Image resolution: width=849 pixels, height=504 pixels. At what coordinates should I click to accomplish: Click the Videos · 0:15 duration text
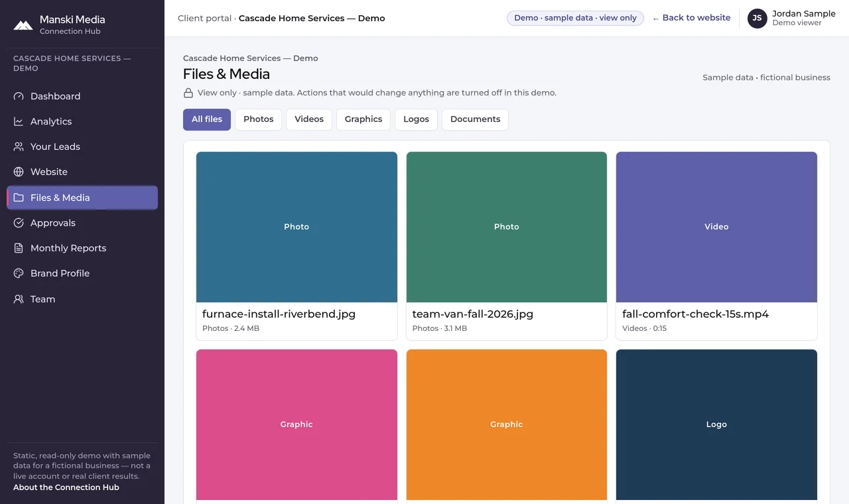(645, 328)
